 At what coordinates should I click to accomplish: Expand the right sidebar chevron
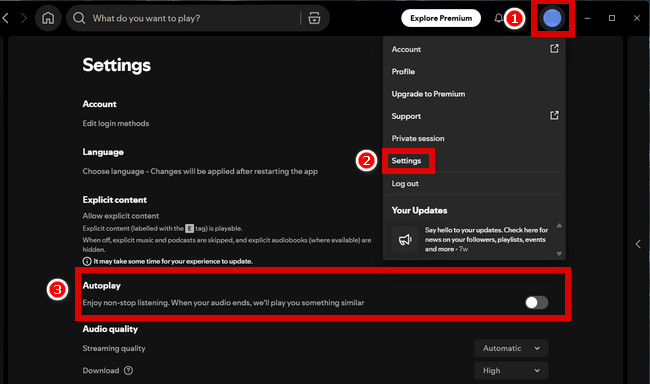point(638,244)
